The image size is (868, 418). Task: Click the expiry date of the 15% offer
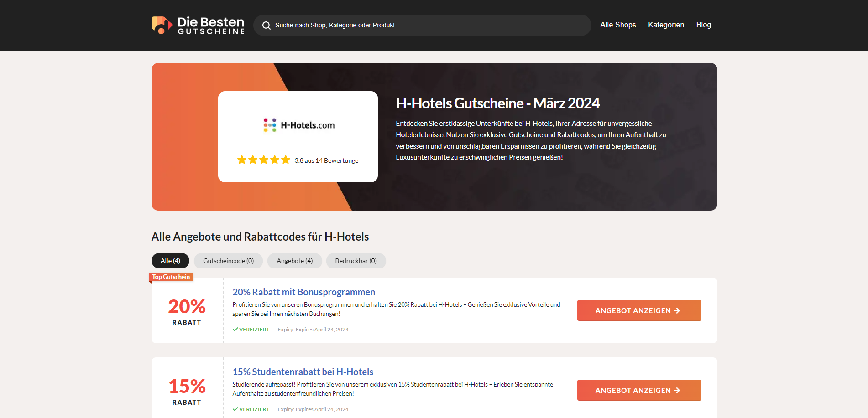pyautogui.click(x=313, y=409)
